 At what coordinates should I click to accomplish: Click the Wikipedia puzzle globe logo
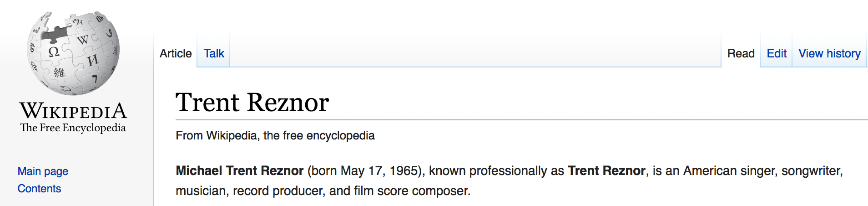point(73,53)
